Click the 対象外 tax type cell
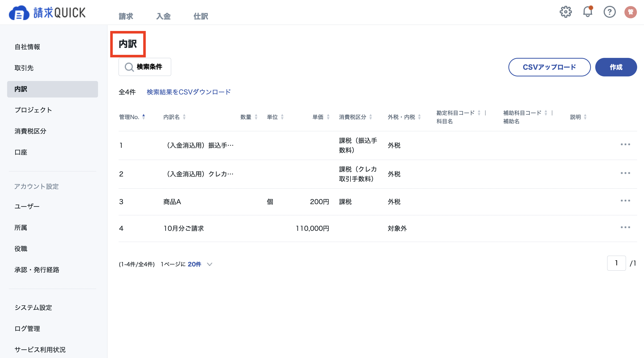 pos(397,229)
